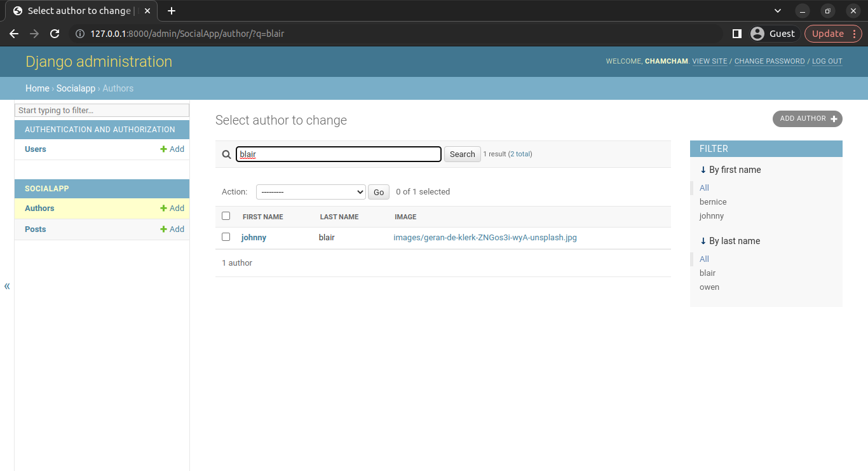This screenshot has width=868, height=471.
Task: Open the browser tab search chevron
Action: pyautogui.click(x=778, y=11)
